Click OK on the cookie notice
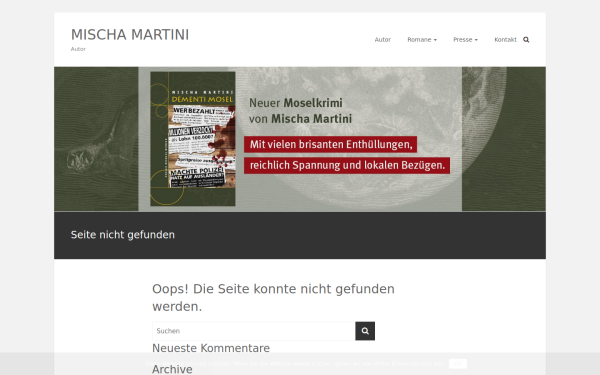600x375 pixels. [458, 364]
